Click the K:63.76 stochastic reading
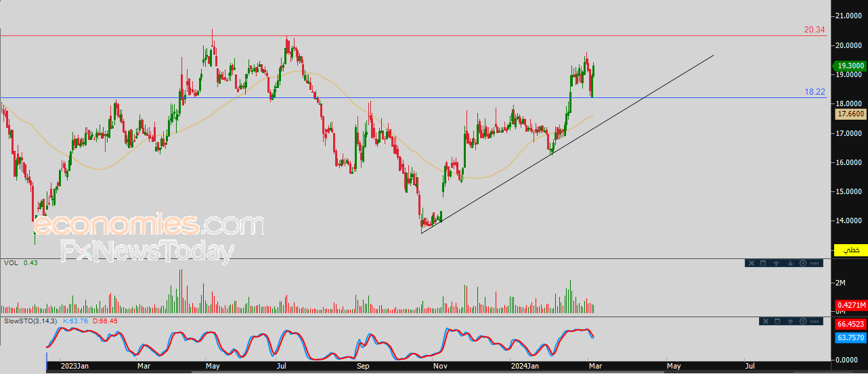This screenshot has height=374, width=868. click(74, 321)
